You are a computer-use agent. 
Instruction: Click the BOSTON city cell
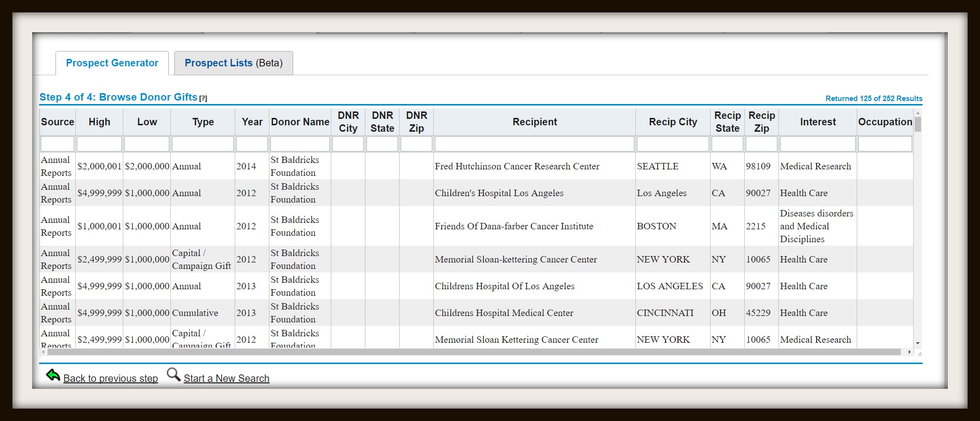pyautogui.click(x=673, y=226)
